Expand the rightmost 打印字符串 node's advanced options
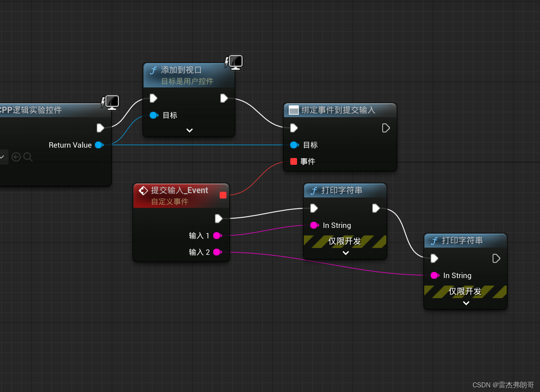This screenshot has width=540, height=392. pos(466,303)
